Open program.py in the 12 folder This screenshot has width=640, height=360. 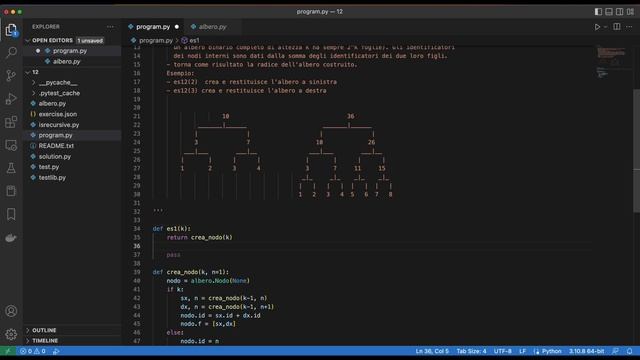56,135
